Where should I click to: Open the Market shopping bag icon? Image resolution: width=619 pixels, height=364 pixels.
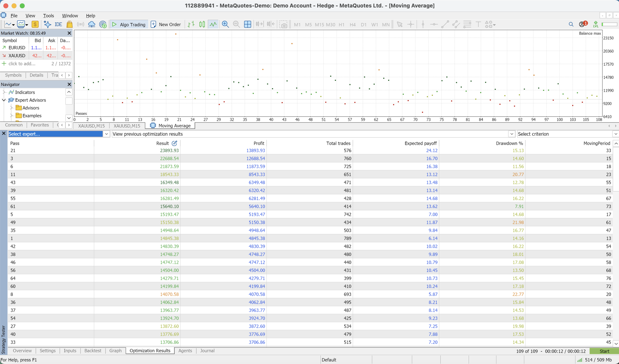tap(70, 24)
